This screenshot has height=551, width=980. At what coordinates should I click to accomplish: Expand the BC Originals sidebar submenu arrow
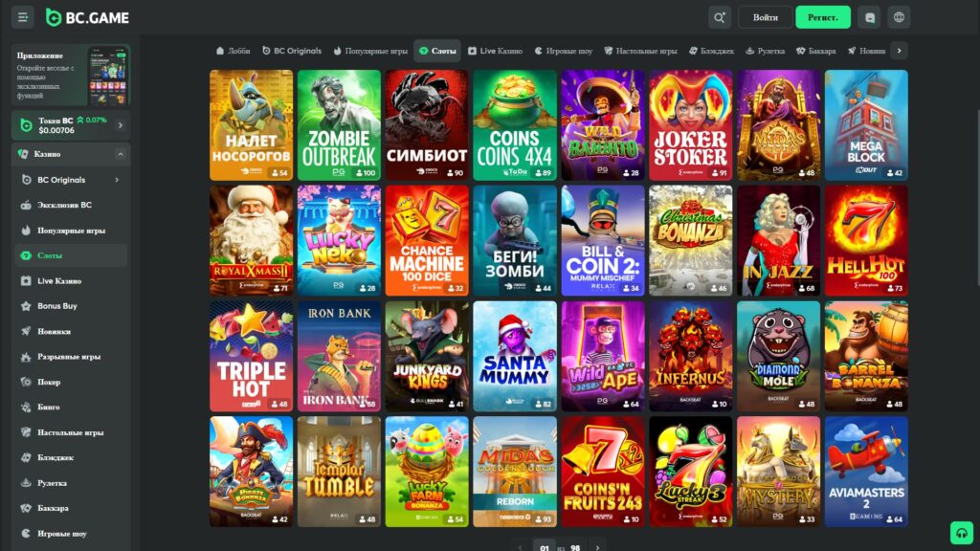(117, 180)
